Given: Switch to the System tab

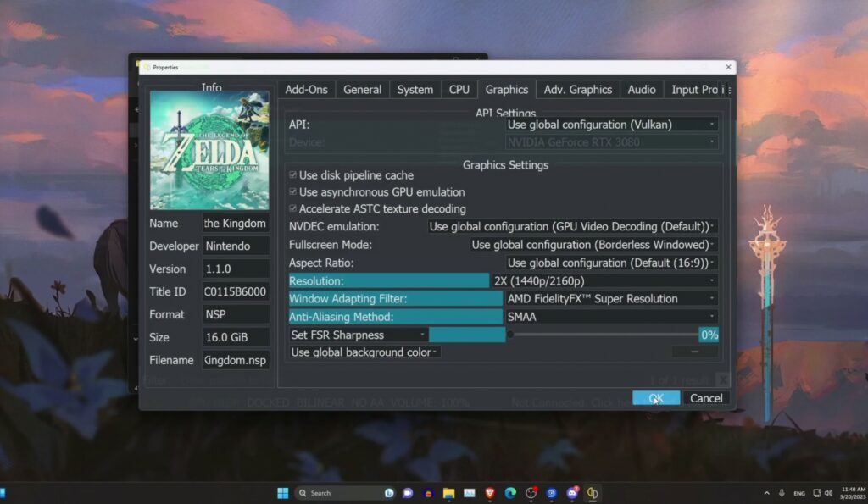Looking at the screenshot, I should [415, 90].
